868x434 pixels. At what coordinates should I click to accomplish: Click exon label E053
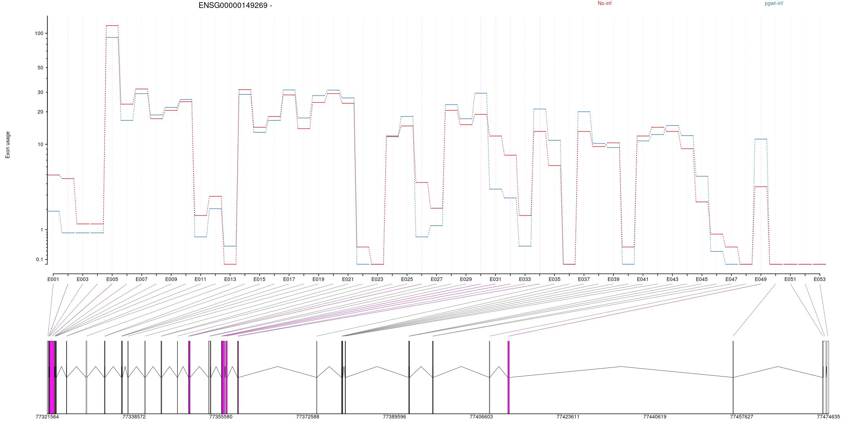(820, 279)
